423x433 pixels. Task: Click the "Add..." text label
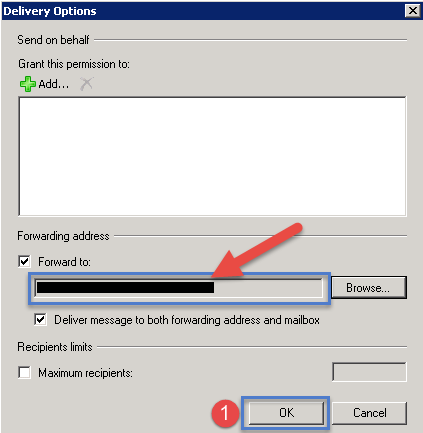(x=54, y=84)
